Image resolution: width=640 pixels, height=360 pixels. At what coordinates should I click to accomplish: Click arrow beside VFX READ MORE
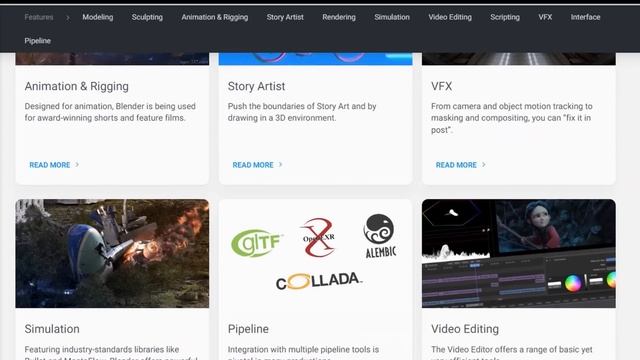click(x=483, y=164)
